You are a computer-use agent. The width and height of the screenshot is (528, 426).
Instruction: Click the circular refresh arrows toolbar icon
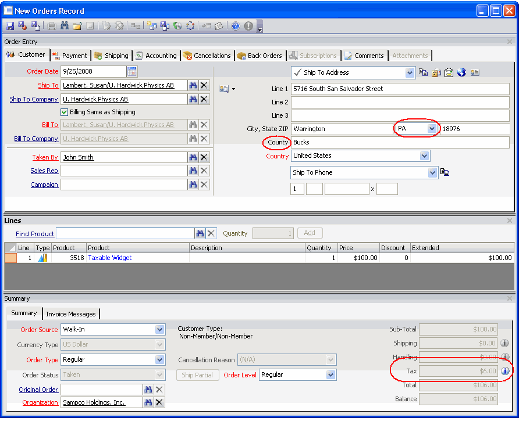click(190, 26)
